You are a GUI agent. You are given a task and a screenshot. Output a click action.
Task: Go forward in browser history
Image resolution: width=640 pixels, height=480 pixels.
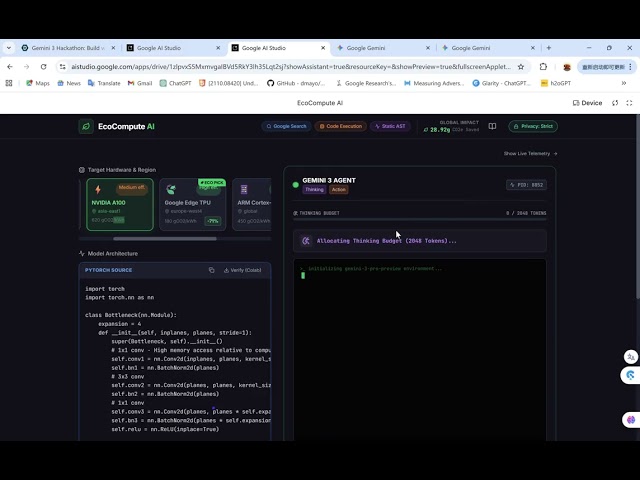pos(27,67)
